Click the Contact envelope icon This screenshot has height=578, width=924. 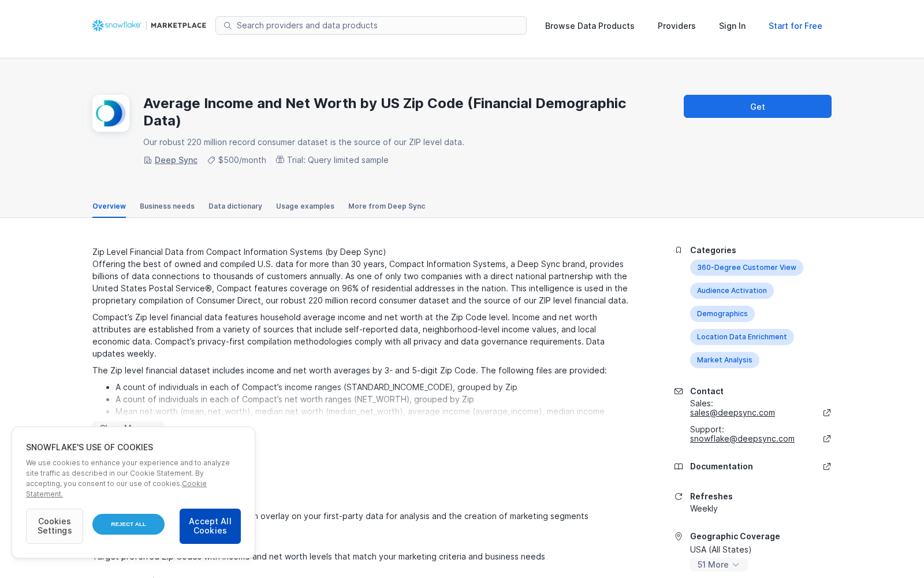[x=679, y=391]
